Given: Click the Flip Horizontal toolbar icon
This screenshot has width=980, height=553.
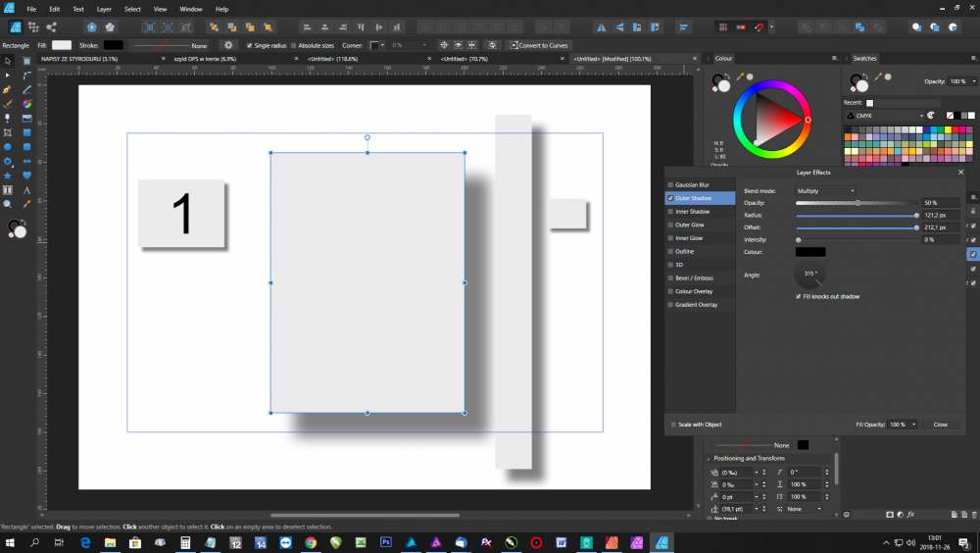Looking at the screenshot, I should coord(600,27).
